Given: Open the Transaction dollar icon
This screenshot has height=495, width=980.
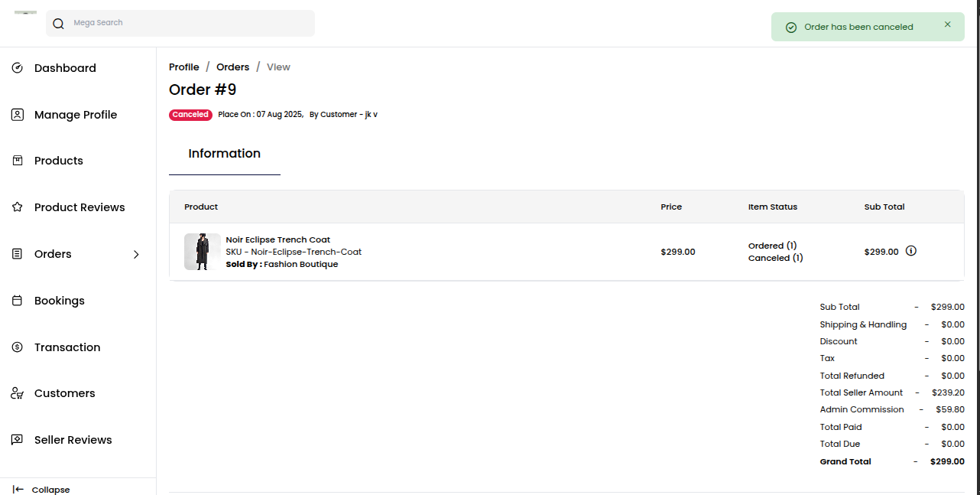Looking at the screenshot, I should click(x=17, y=347).
